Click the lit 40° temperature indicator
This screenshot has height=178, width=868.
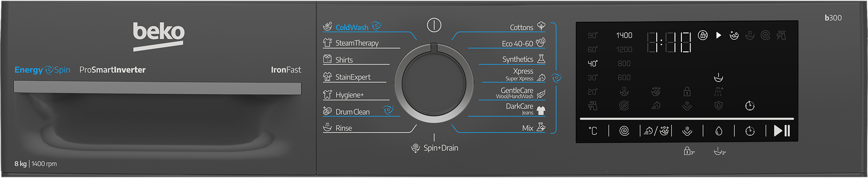pos(592,64)
